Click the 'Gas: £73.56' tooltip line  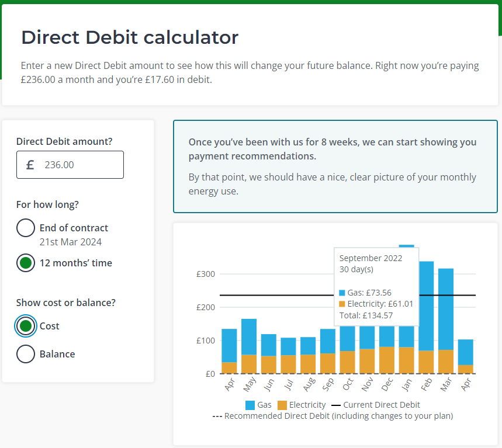click(365, 293)
